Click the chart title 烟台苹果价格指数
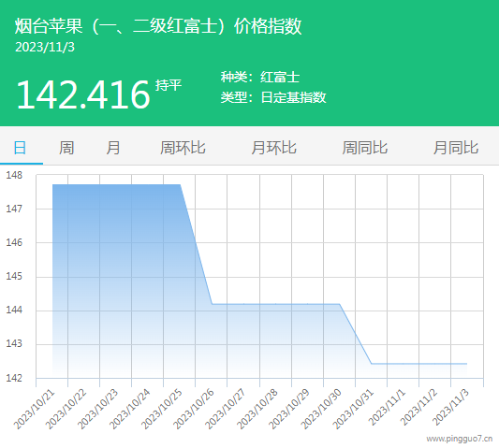499x448 pixels. (158, 26)
